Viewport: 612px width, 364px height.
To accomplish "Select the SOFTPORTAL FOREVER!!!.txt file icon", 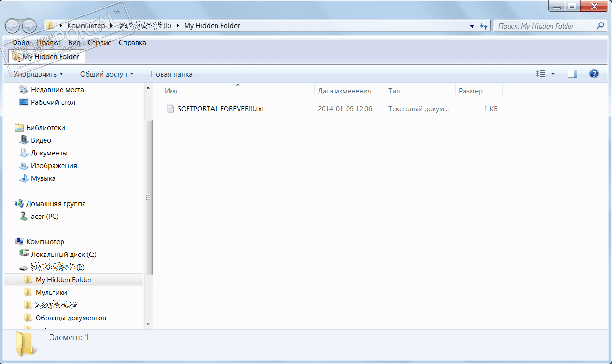I will 170,109.
